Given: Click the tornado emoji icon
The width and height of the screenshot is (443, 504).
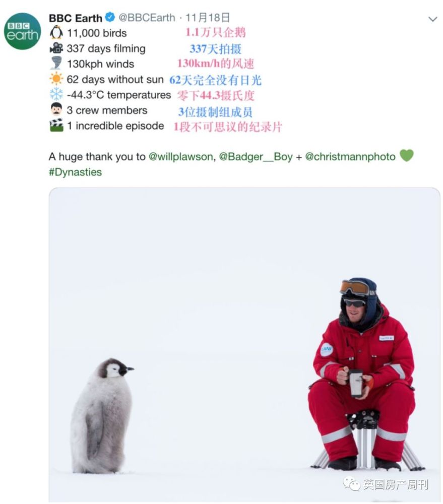Looking at the screenshot, I should pos(56,64).
